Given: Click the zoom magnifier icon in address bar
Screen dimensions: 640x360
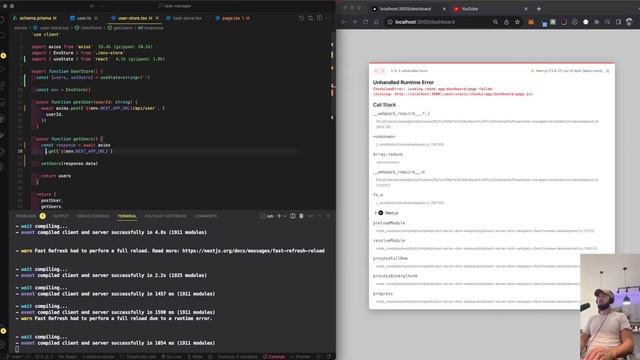Looking at the screenshot, I should pyautogui.click(x=495, y=22).
